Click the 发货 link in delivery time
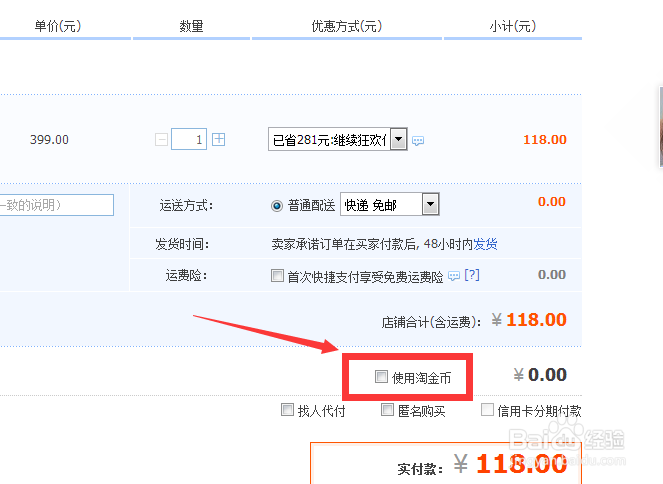Viewport: 663px width, 484px height. point(486,244)
